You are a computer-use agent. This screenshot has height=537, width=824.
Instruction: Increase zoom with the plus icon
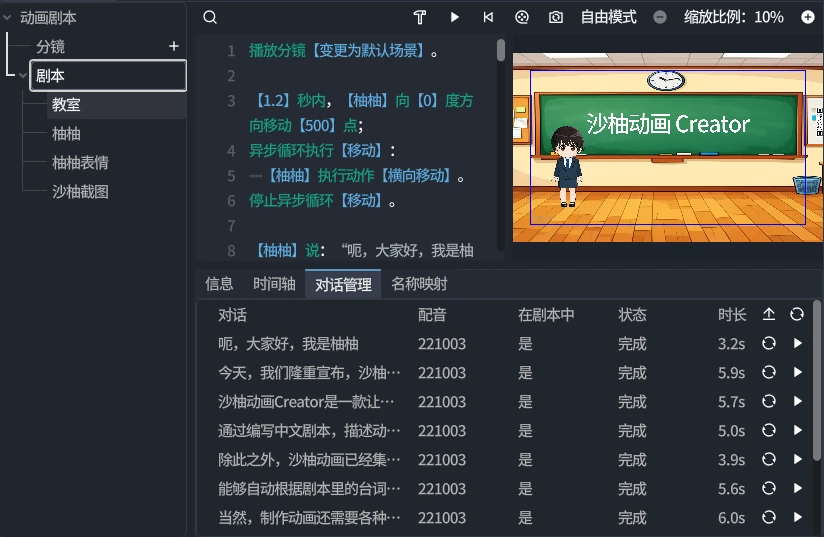point(808,17)
